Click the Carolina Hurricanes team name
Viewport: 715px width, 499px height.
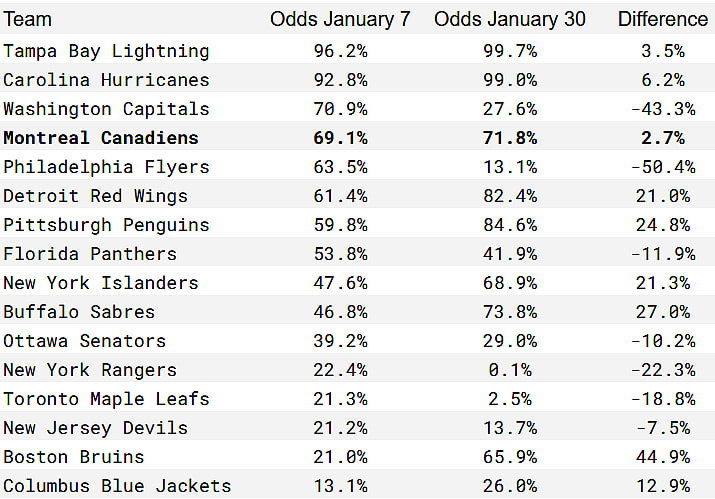[x=106, y=80]
